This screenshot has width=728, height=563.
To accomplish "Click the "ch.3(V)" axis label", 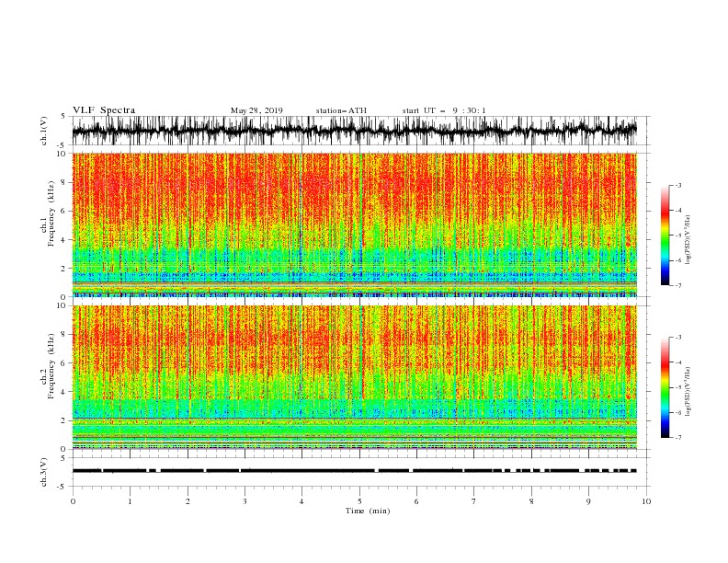I will pyautogui.click(x=44, y=472).
